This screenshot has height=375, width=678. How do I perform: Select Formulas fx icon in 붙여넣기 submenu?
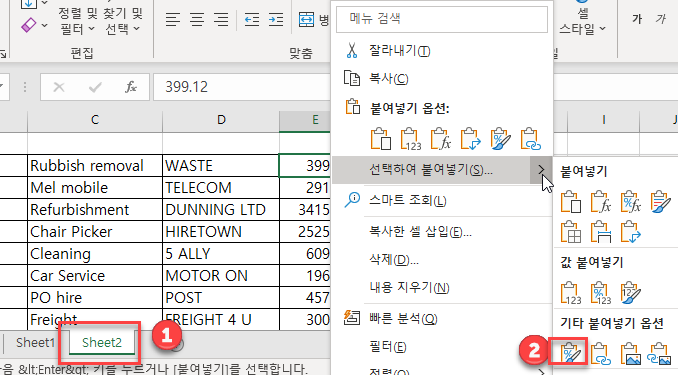tap(601, 202)
